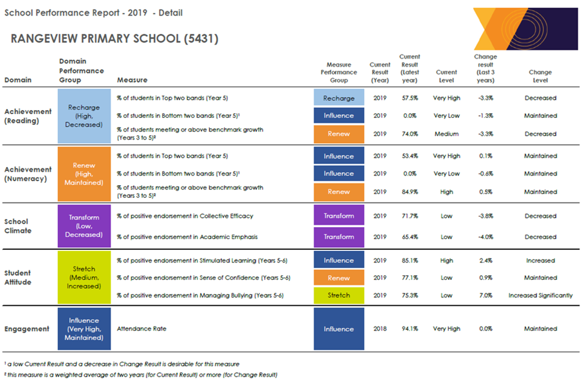Click the 'Current Result (Latest year)' column header
Screen dimensions: 588x382
pyautogui.click(x=410, y=69)
